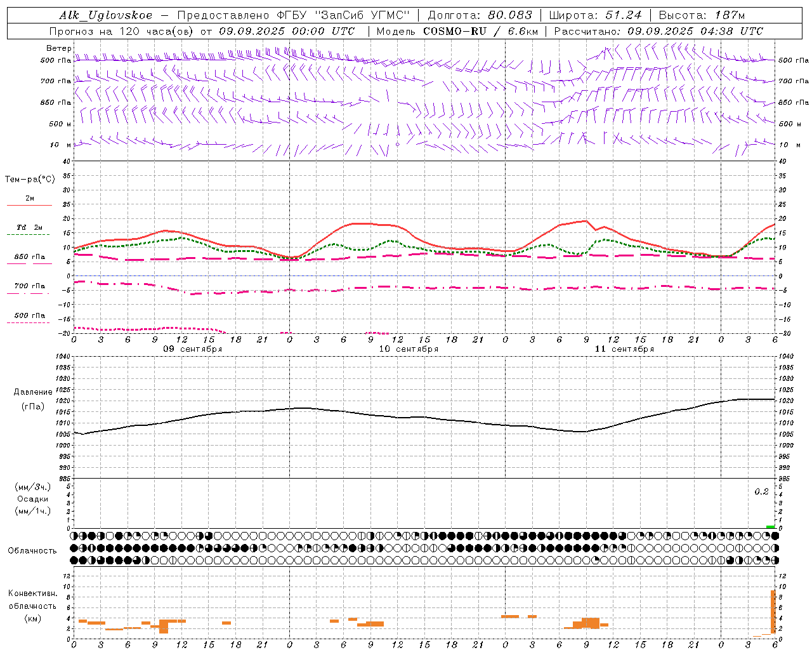Click the green precipitation bar

coord(770,527)
